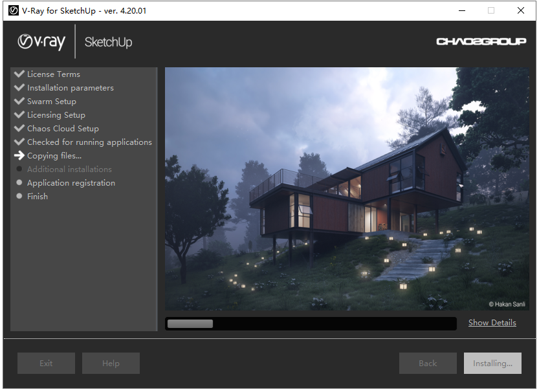Open the Show Details link
Image resolution: width=539 pixels, height=392 pixels.
(492, 323)
